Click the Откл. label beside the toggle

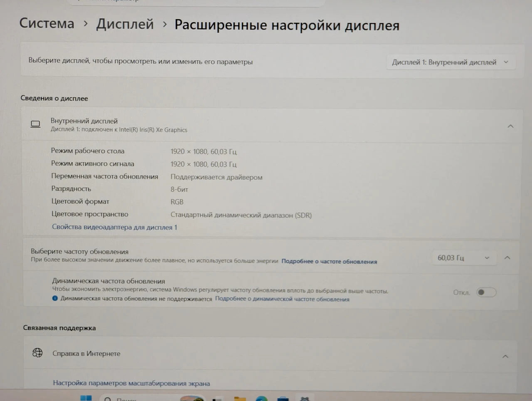(461, 293)
